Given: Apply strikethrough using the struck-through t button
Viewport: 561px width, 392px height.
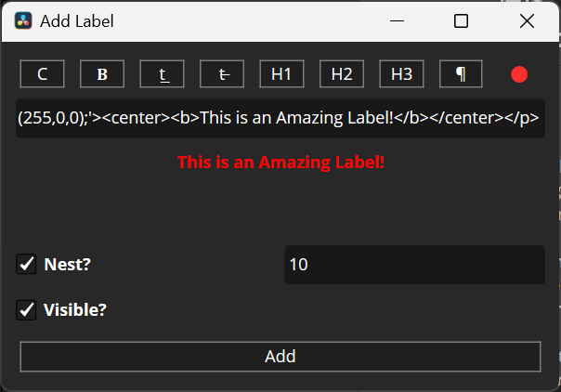Looking at the screenshot, I should point(221,74).
